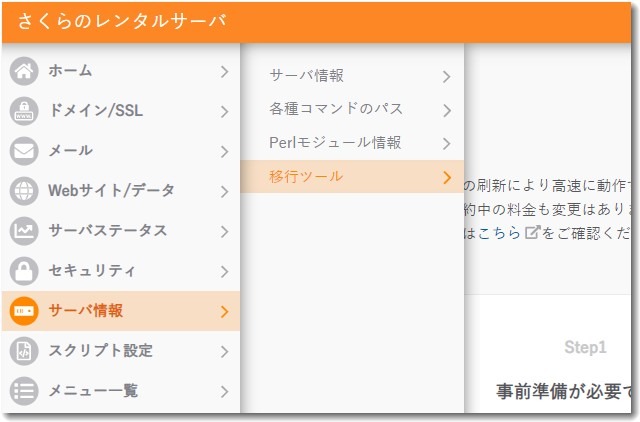Open the ドメイン/SSL menu item

(x=121, y=111)
